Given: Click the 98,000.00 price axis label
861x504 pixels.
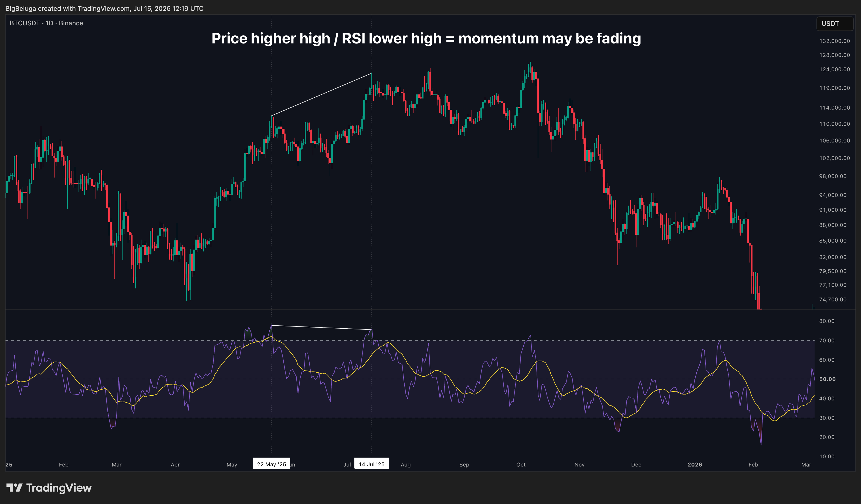Looking at the screenshot, I should pyautogui.click(x=833, y=176).
